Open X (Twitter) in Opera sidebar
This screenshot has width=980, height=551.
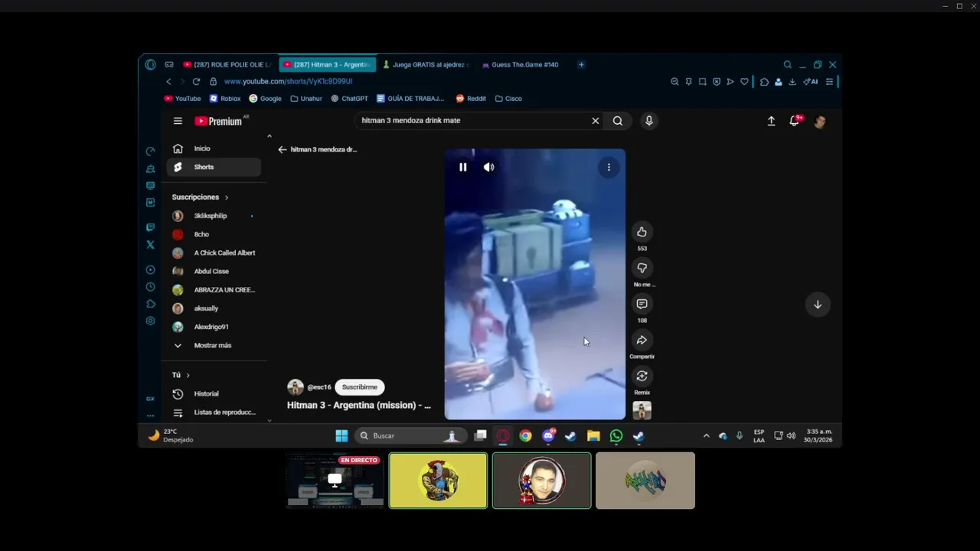(150, 245)
